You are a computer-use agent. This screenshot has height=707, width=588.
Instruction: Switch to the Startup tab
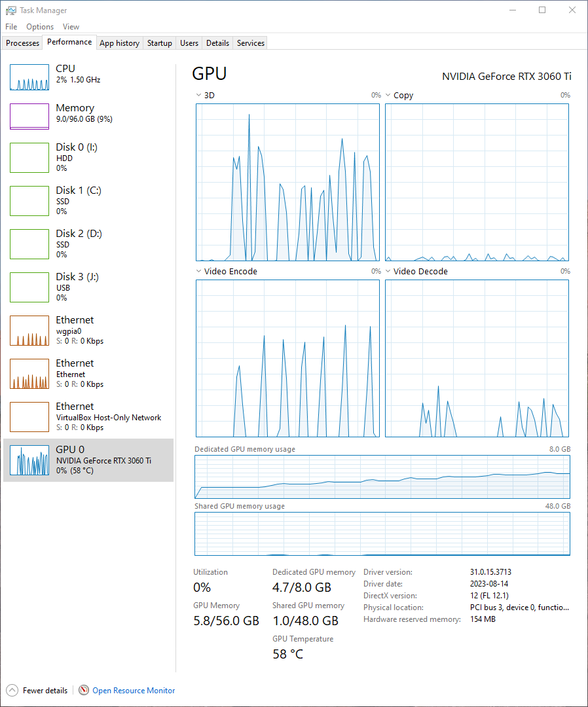[x=159, y=43]
